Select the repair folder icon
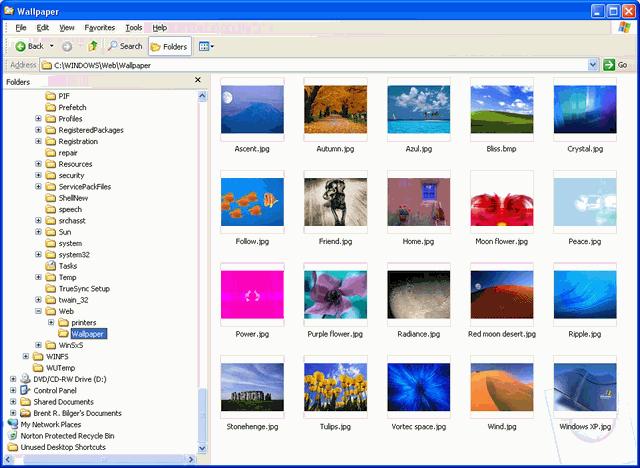Image resolution: width=640 pixels, height=468 pixels. coord(51,153)
